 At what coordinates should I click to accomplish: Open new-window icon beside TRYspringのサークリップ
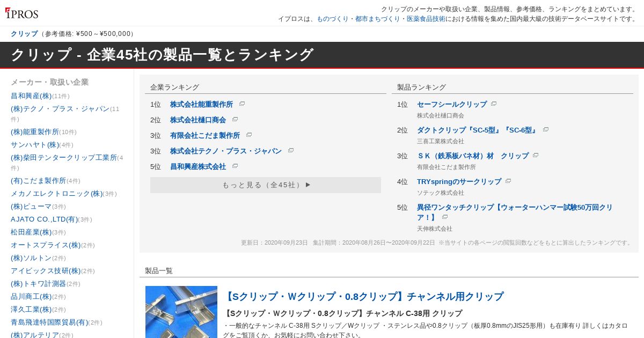click(x=508, y=181)
